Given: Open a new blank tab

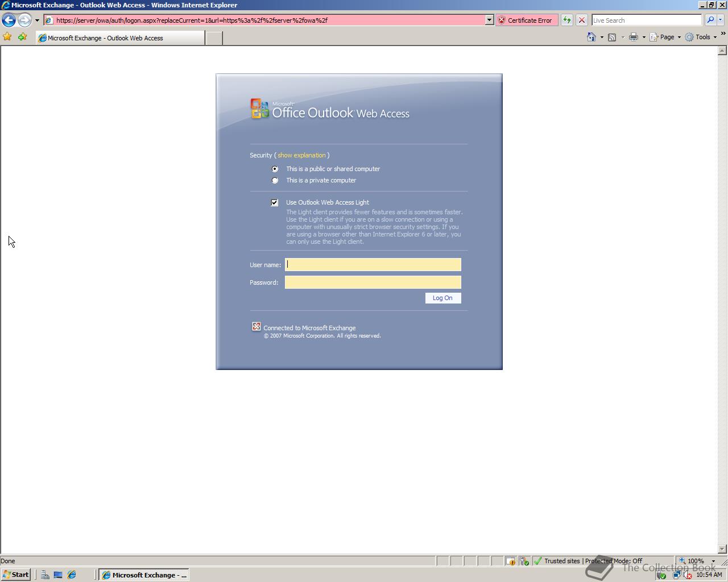Looking at the screenshot, I should 214,38.
